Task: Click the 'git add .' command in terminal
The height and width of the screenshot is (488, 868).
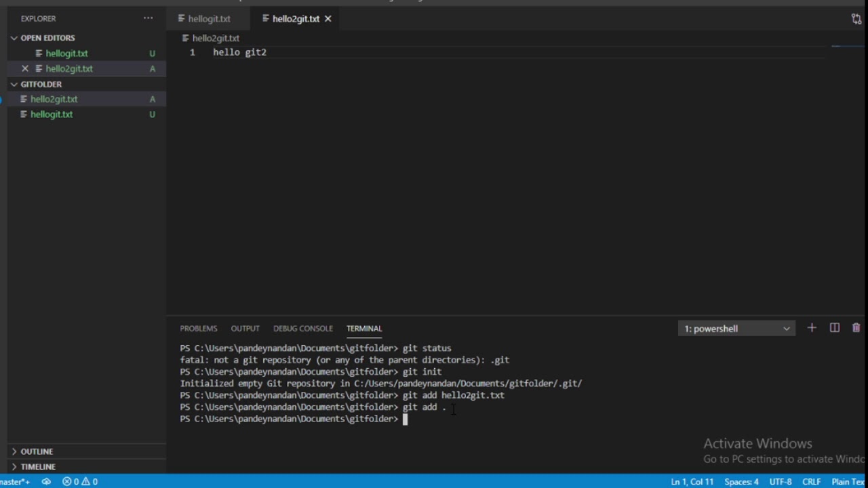Action: coord(425,407)
